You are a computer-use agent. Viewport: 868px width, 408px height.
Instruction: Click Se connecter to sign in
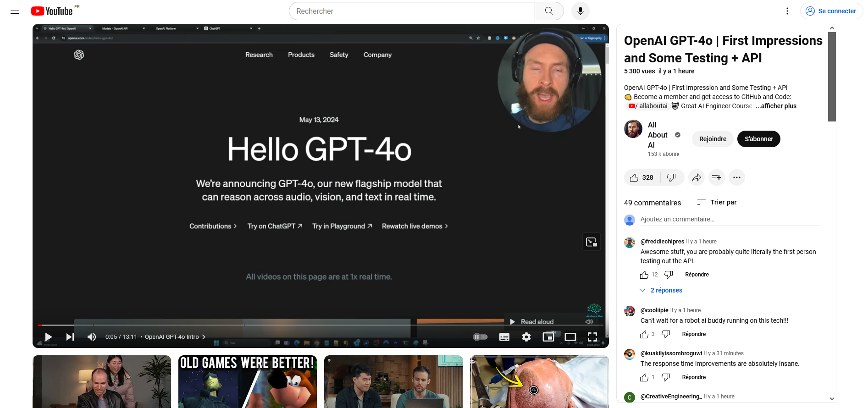[x=831, y=11]
